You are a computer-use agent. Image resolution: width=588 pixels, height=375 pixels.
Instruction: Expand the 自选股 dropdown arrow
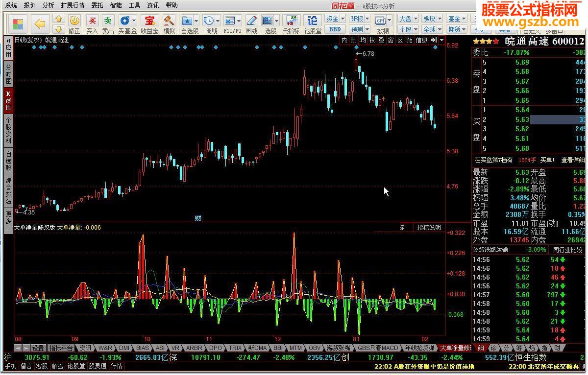pos(196,21)
